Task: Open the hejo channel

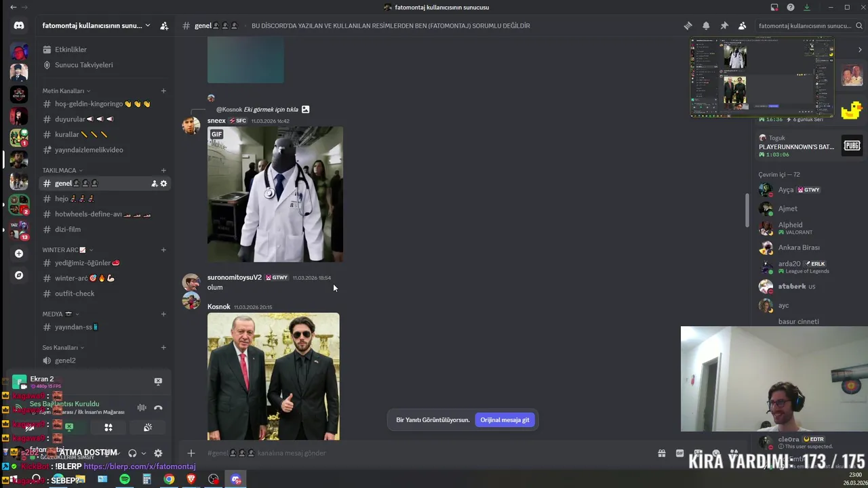Action: 103,199
